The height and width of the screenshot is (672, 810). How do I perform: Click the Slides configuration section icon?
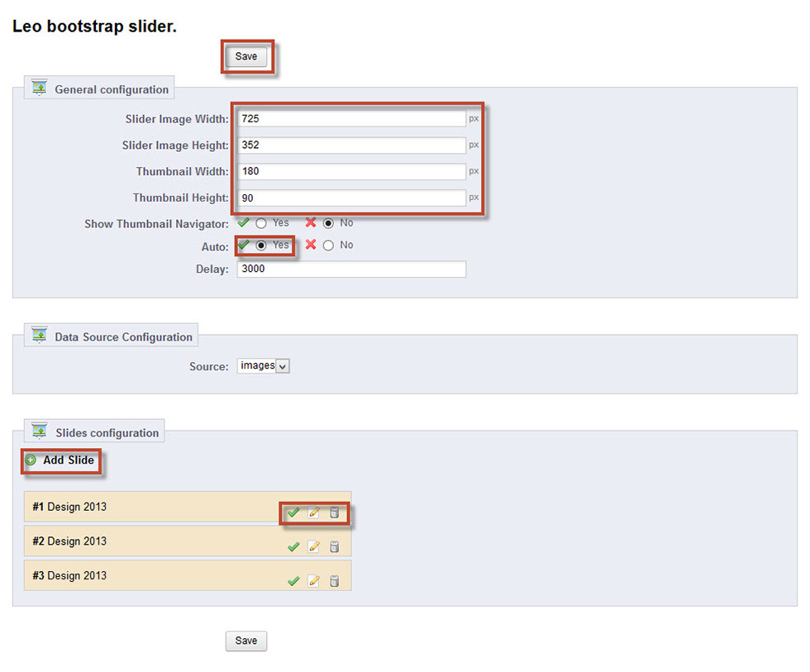(x=40, y=431)
